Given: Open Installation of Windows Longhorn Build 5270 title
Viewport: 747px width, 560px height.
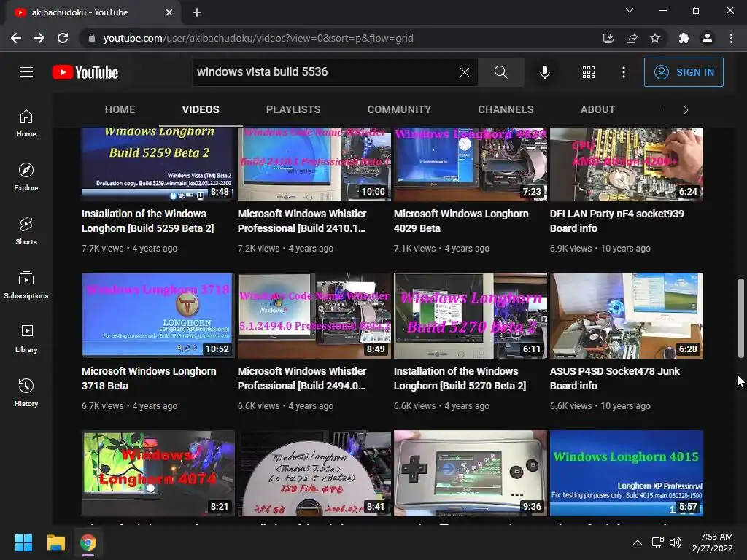Looking at the screenshot, I should click(x=460, y=378).
